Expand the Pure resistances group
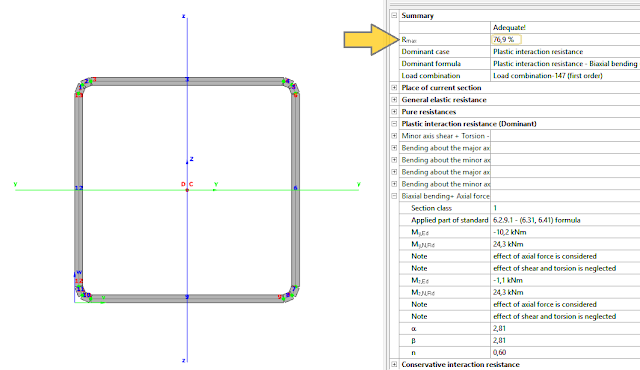Screen dimensions: 640x370 (x=394, y=112)
